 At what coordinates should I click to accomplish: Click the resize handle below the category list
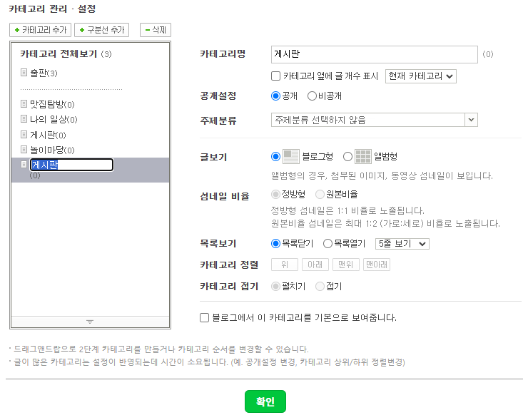point(90,322)
